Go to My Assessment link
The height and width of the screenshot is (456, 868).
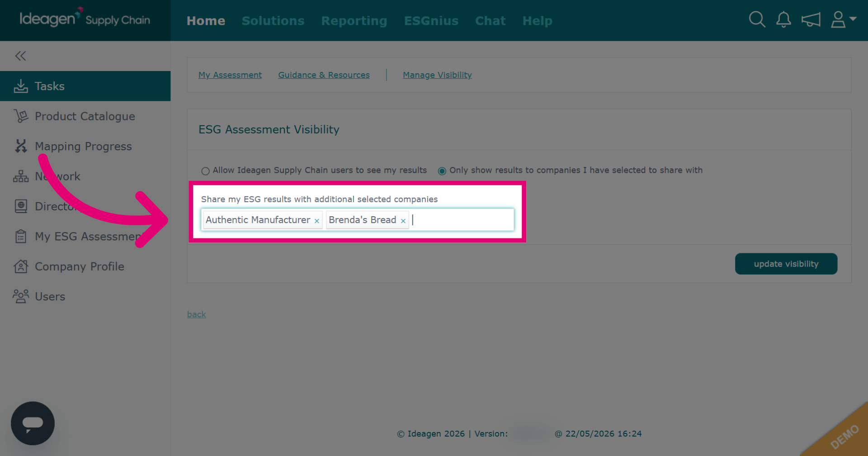coord(230,75)
